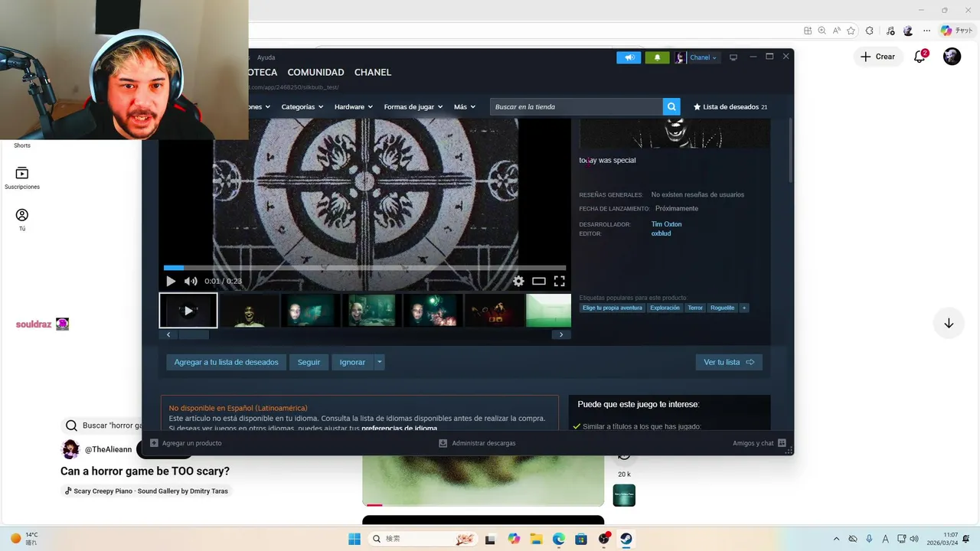Seek along the trailer progress bar
This screenshot has height=551, width=980.
364,268
